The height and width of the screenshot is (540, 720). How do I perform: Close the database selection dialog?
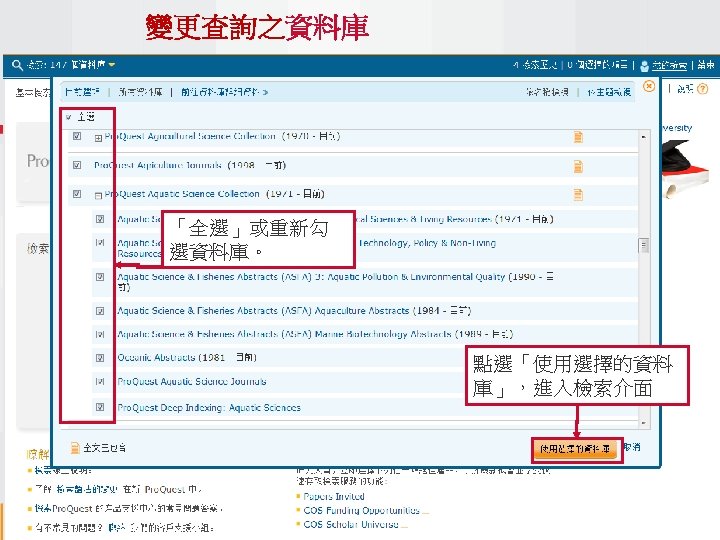pos(649,86)
